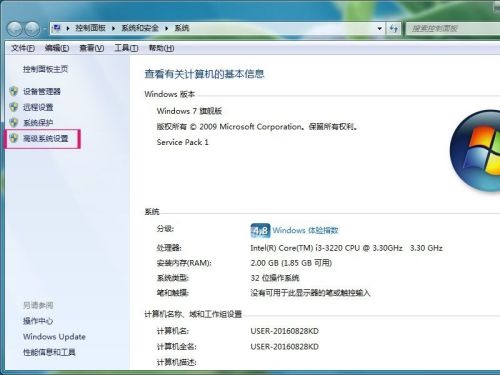Open the Windows Update link

pyautogui.click(x=54, y=337)
